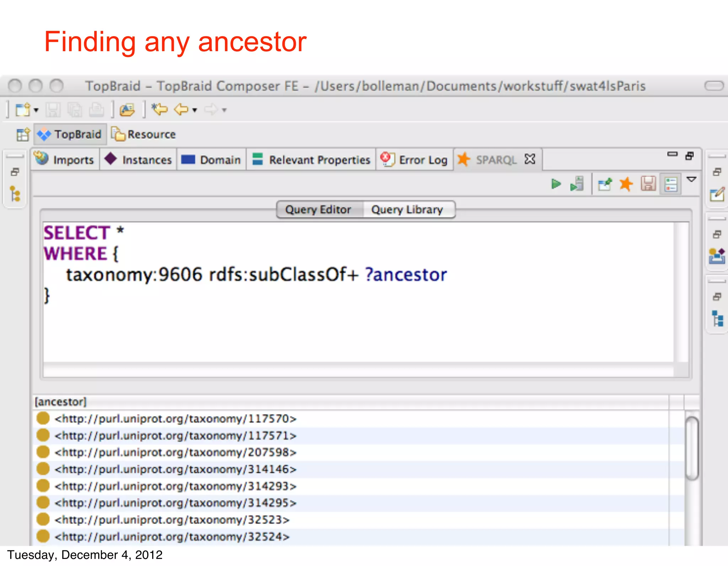Open the left sidebar orange hierarchy tree icon
The image size is (728, 566).
tap(15, 194)
